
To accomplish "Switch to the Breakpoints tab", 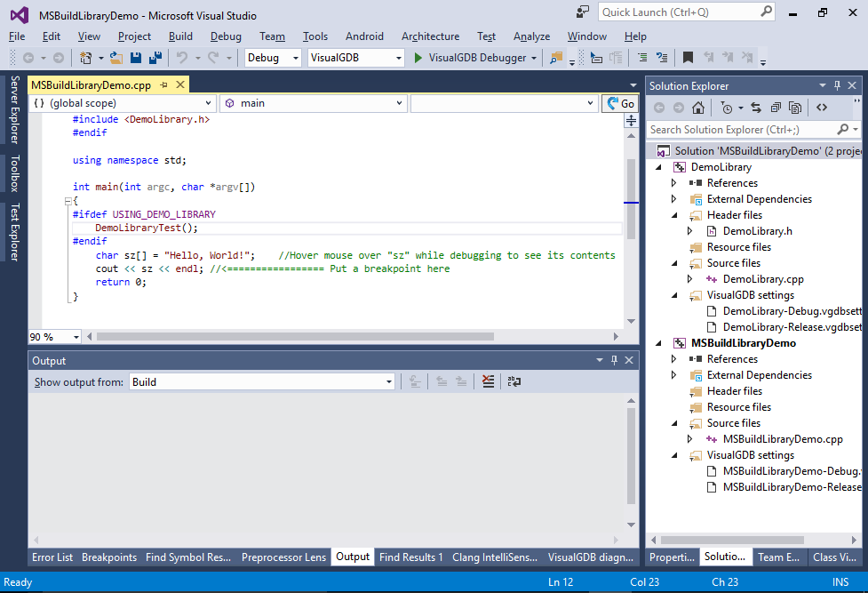I will coord(109,557).
